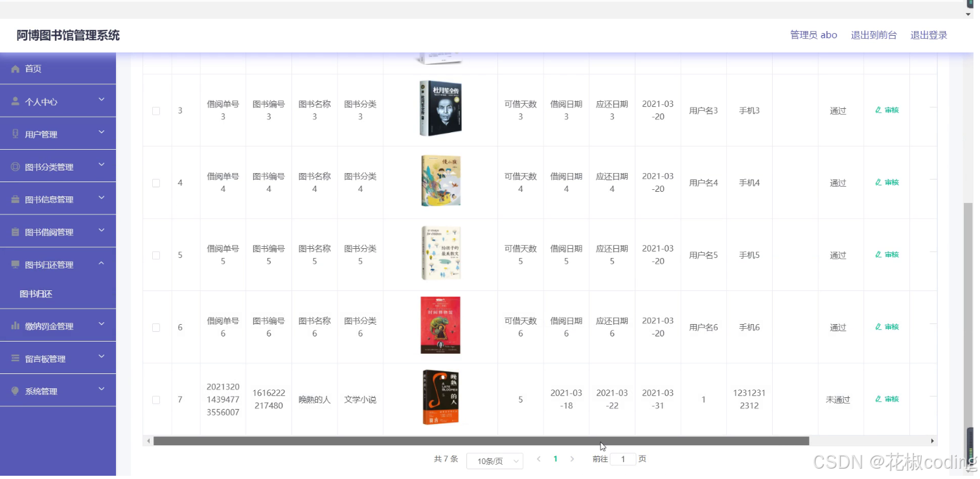The height and width of the screenshot is (479, 980).
Task: Click the person icon beside 个人中心
Action: click(16, 102)
